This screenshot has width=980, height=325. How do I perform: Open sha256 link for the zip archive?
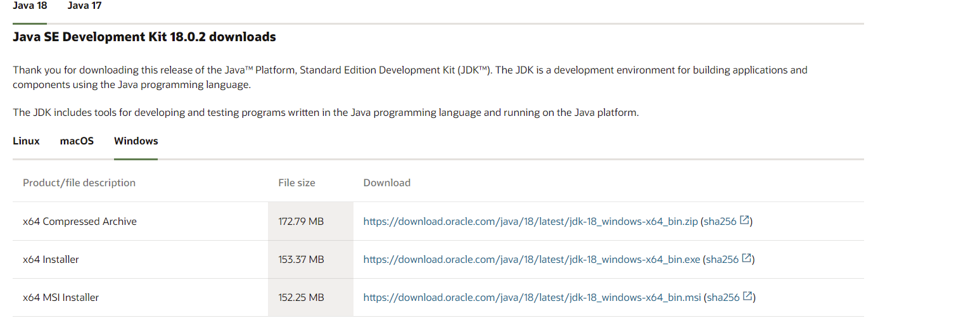tap(720, 221)
